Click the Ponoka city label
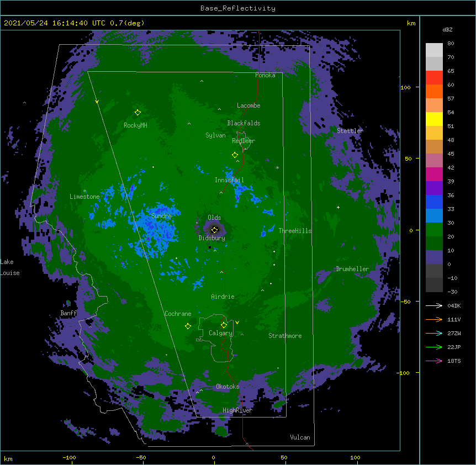The width and height of the screenshot is (476, 465). tap(265, 75)
